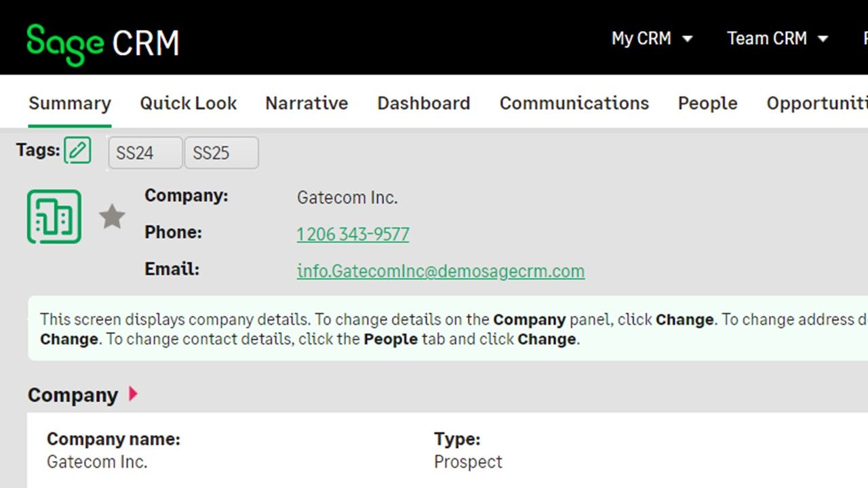Call the phone number 1 206 343-9577
868x488 pixels.
click(353, 235)
